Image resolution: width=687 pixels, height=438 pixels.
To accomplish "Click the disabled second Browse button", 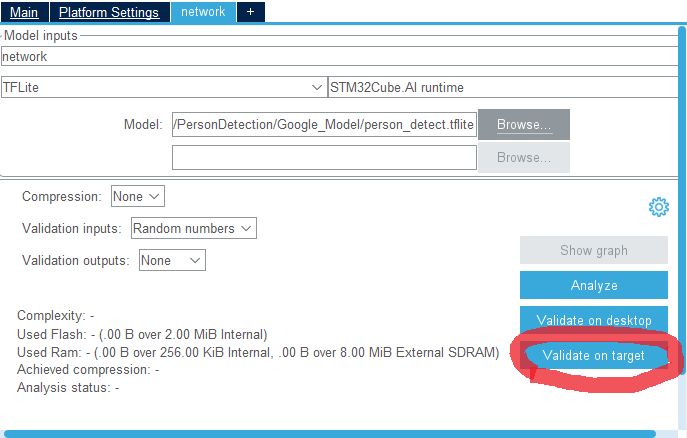I will 524,157.
